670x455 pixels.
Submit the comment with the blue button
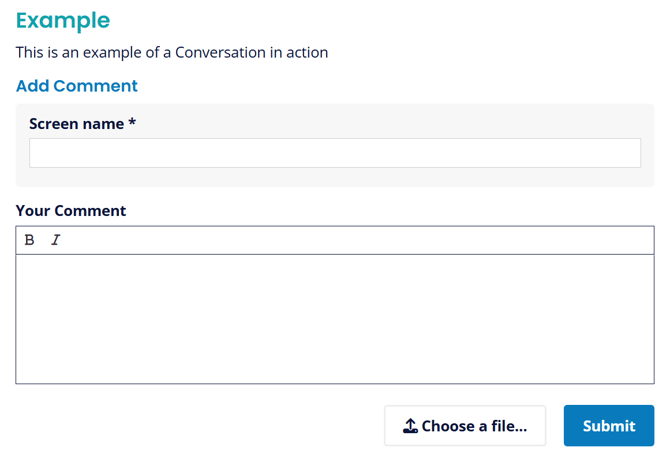(x=609, y=426)
